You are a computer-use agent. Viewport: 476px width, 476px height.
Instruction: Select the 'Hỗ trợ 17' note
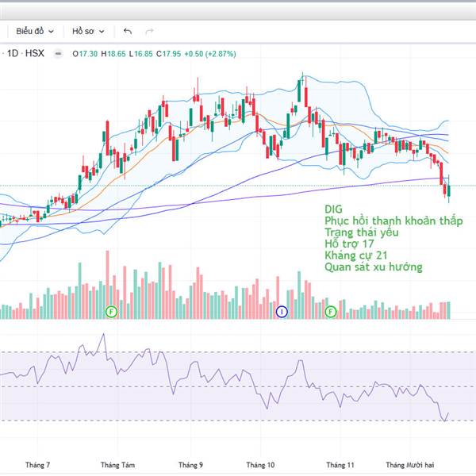coord(349,244)
